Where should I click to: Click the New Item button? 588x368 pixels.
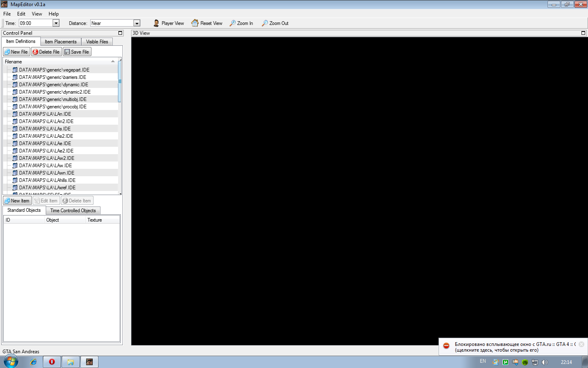coord(17,201)
